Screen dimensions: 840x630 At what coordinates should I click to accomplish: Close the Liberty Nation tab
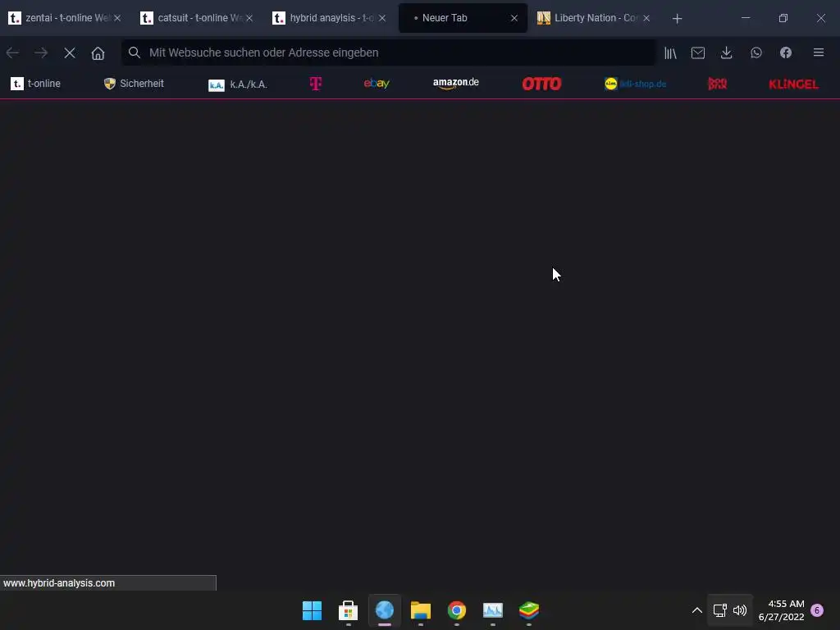(x=646, y=18)
